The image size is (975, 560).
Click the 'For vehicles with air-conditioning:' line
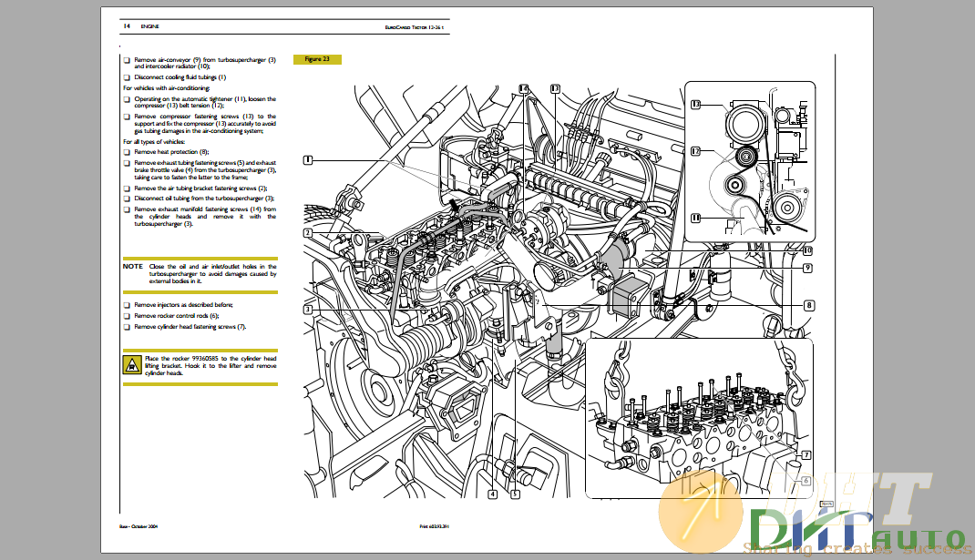click(167, 88)
